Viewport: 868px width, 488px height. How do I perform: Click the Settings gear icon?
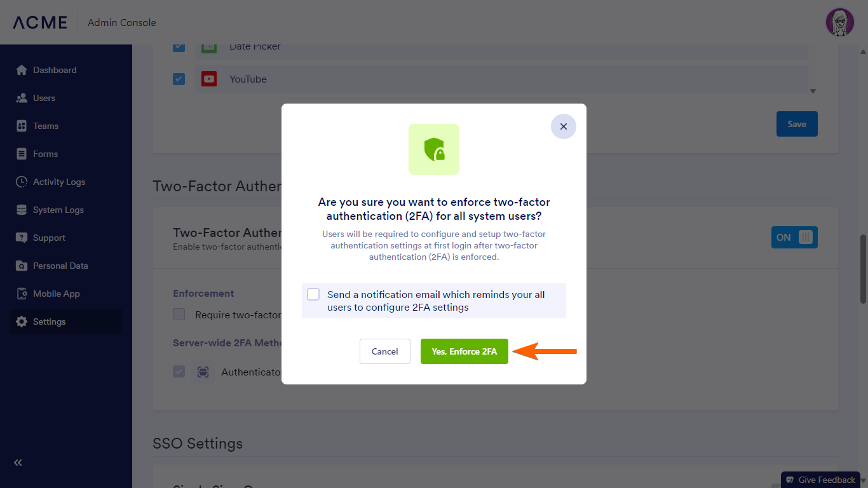22,322
